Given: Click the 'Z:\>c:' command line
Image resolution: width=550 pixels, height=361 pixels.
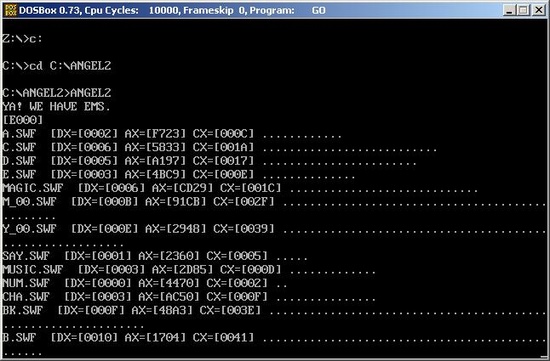Looking at the screenshot, I should (x=22, y=39).
